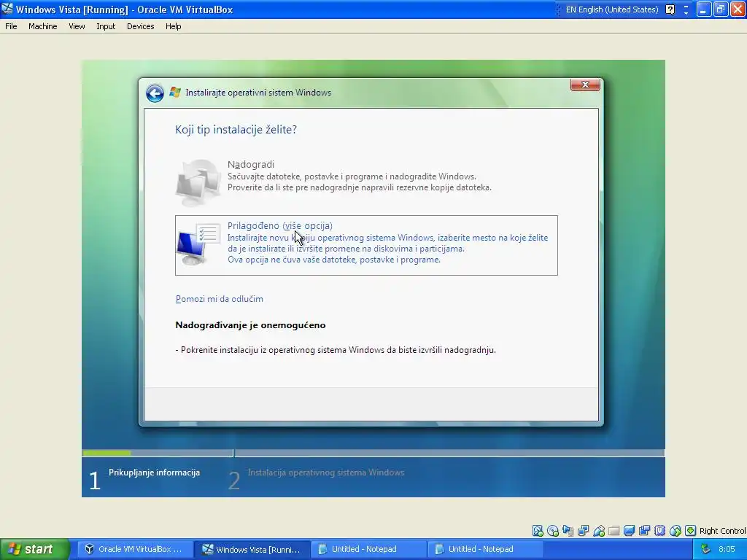
Task: Open the View menu
Action: pyautogui.click(x=77, y=26)
